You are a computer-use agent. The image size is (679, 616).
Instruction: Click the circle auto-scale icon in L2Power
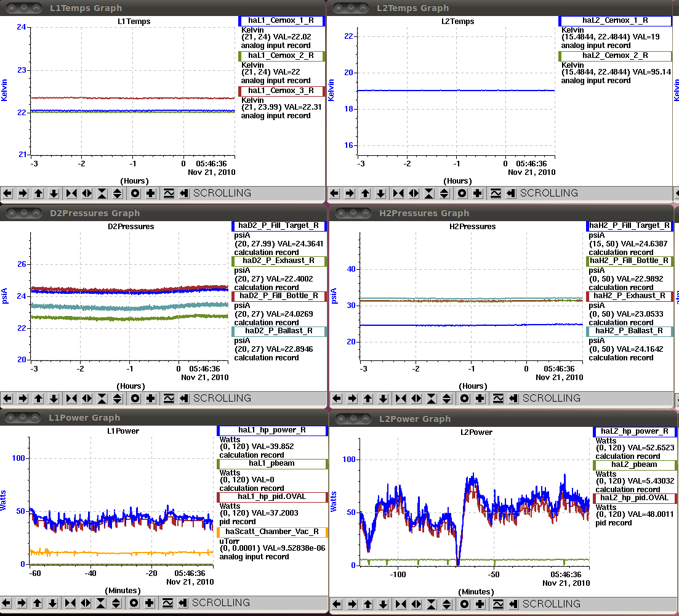click(465, 604)
